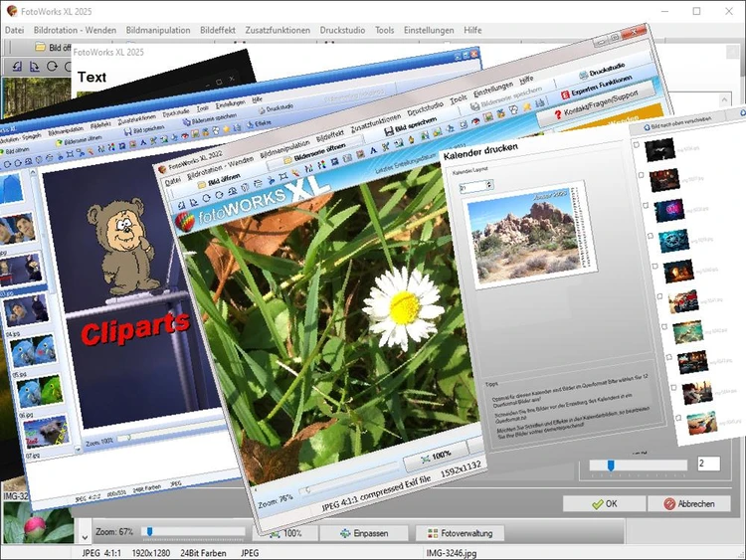Click the Bild öffnen folder icon in main window
The height and width of the screenshot is (560, 746).
click(x=41, y=47)
